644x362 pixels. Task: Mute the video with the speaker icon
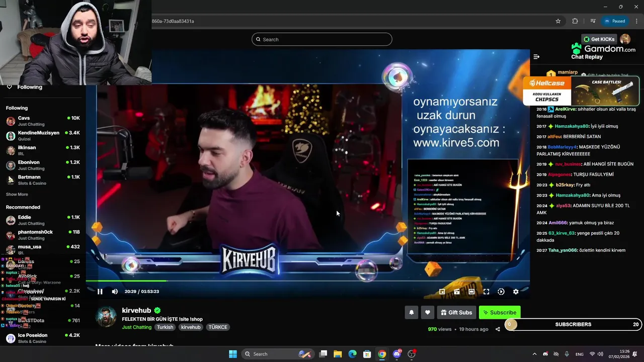click(x=115, y=292)
